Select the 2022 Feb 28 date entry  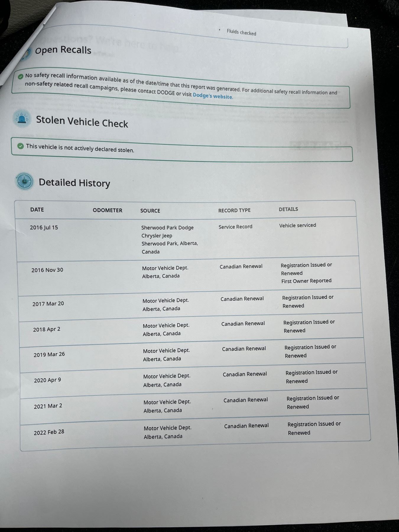pyautogui.click(x=49, y=432)
